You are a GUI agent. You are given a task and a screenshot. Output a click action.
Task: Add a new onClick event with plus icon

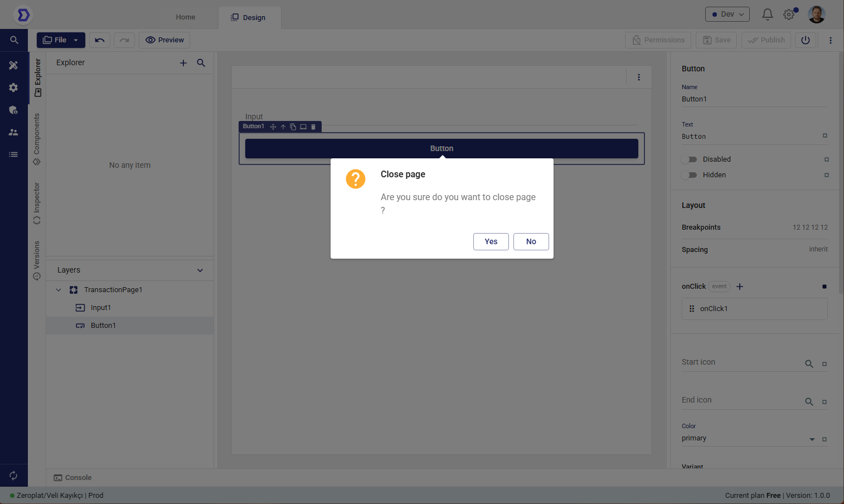click(740, 287)
